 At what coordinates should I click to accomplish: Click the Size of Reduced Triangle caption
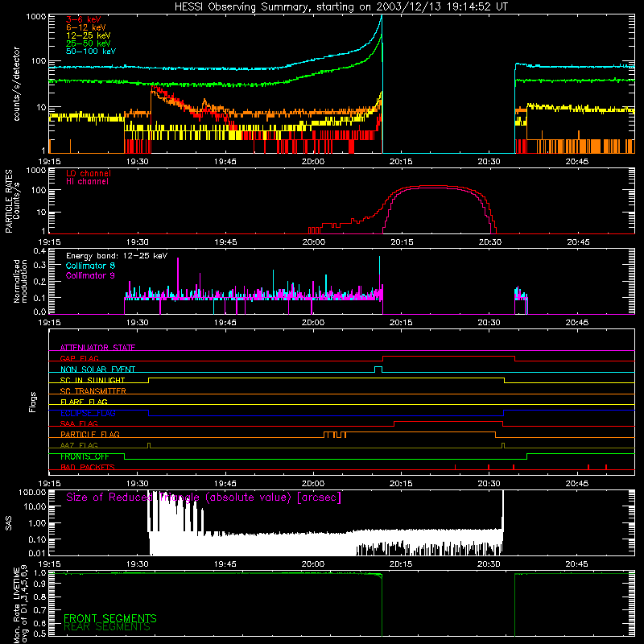[x=204, y=497]
